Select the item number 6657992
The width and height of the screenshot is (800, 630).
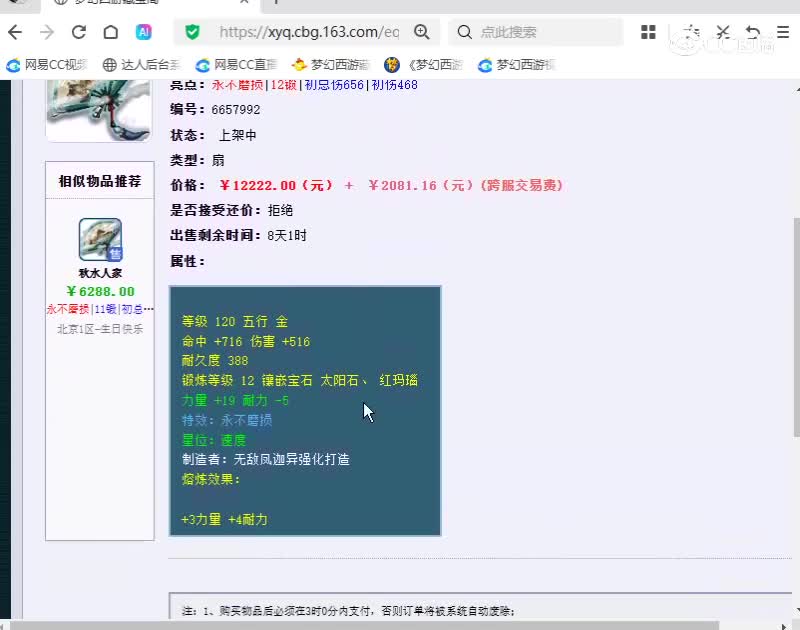[x=236, y=110]
